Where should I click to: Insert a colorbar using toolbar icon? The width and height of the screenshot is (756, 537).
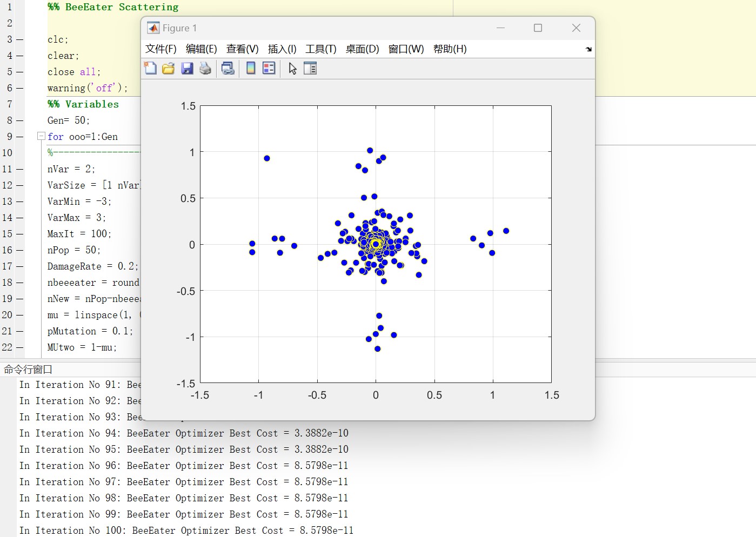[251, 68]
